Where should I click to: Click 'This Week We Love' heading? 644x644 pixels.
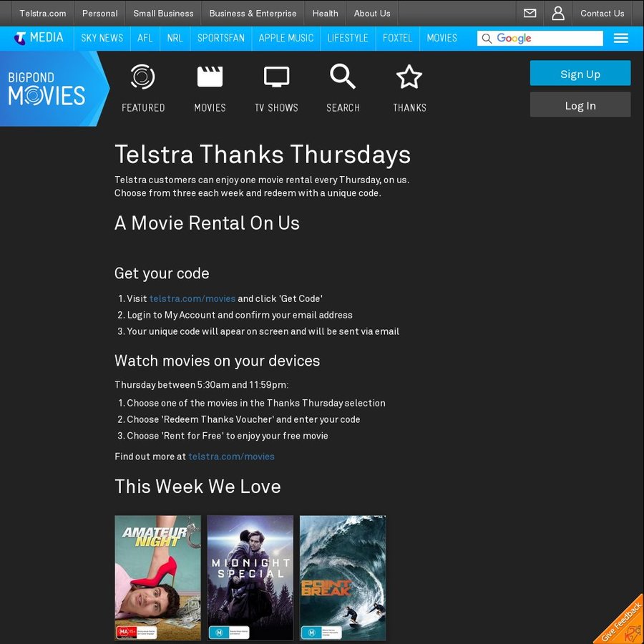(197, 487)
